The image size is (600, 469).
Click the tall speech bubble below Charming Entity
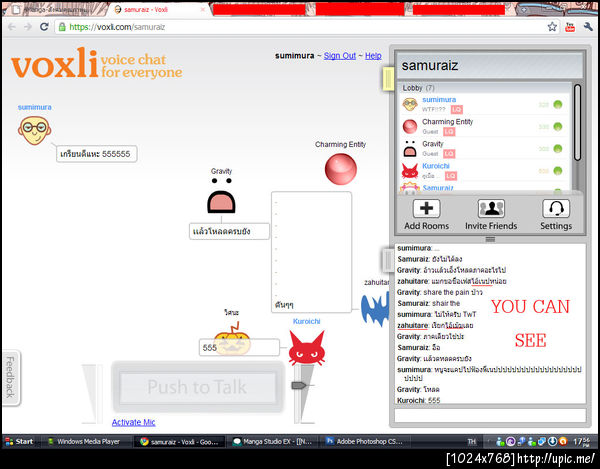click(311, 252)
